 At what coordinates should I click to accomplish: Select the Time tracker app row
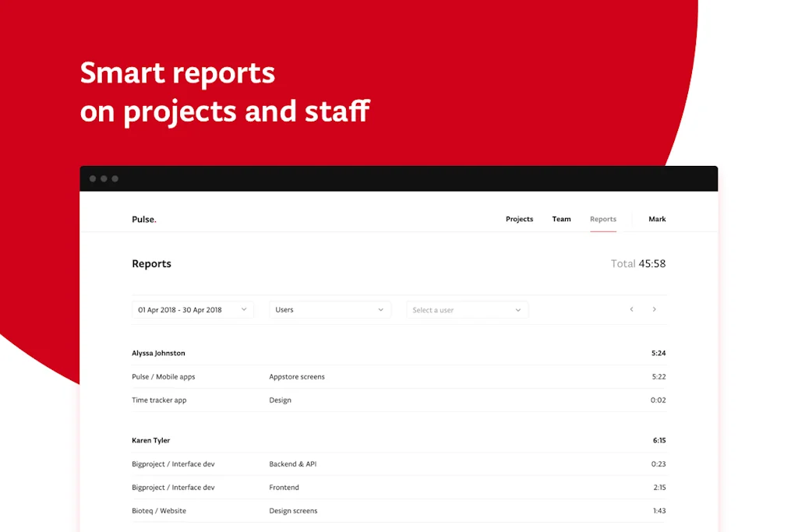coord(159,400)
